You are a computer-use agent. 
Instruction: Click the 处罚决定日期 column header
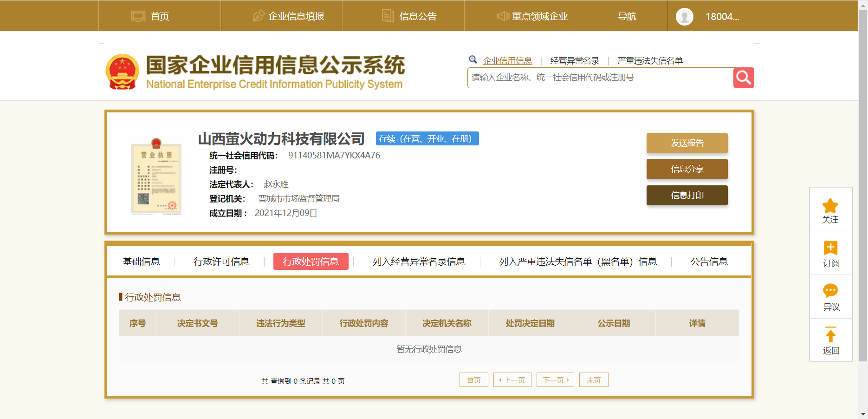530,323
